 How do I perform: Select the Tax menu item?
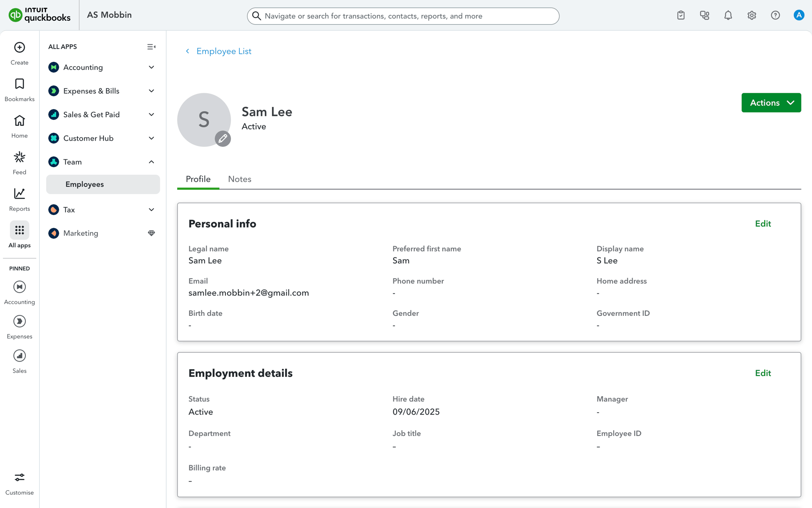[103, 210]
